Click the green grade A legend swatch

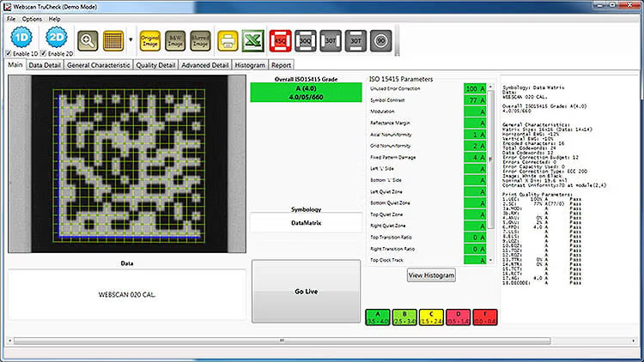click(379, 317)
